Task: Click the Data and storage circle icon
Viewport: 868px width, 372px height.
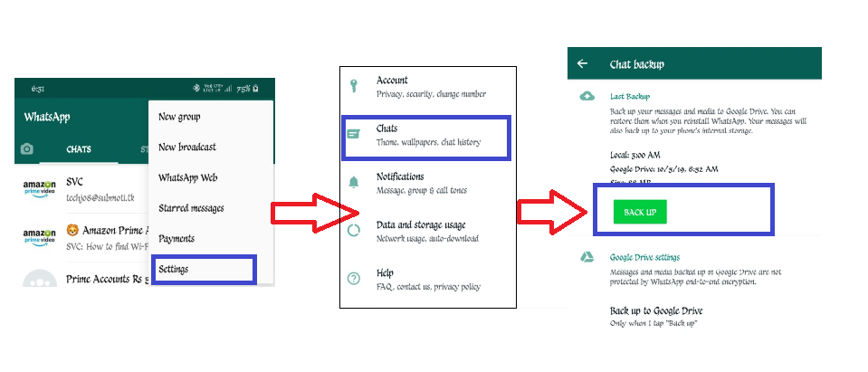Action: [353, 230]
